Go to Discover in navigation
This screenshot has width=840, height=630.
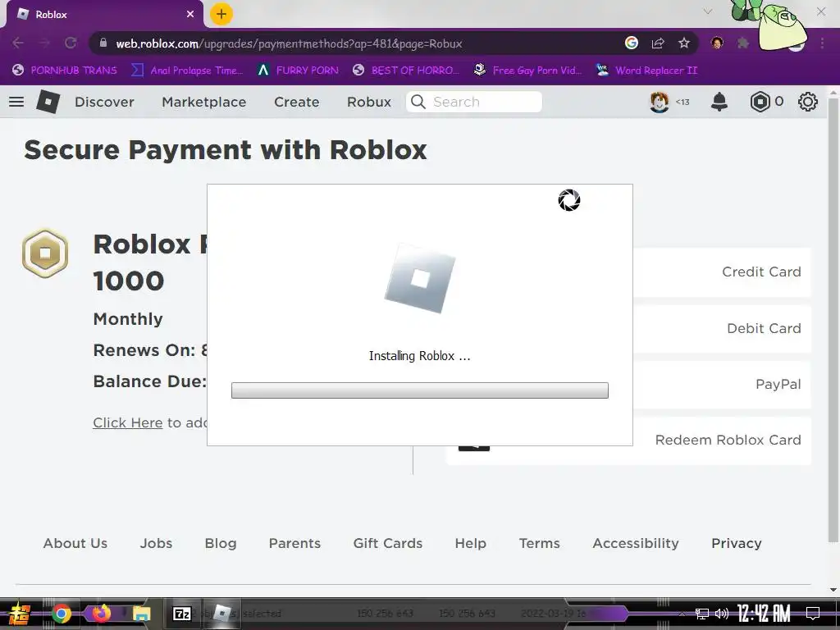click(104, 102)
